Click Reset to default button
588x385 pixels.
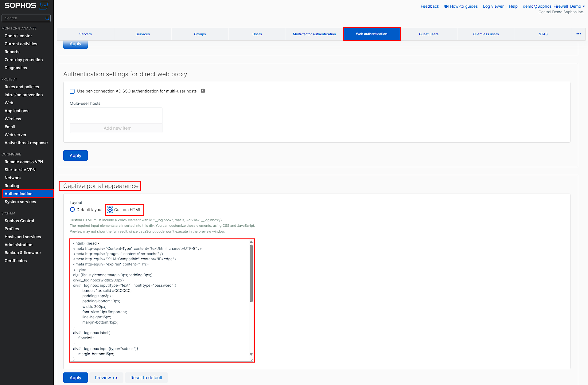pyautogui.click(x=146, y=378)
